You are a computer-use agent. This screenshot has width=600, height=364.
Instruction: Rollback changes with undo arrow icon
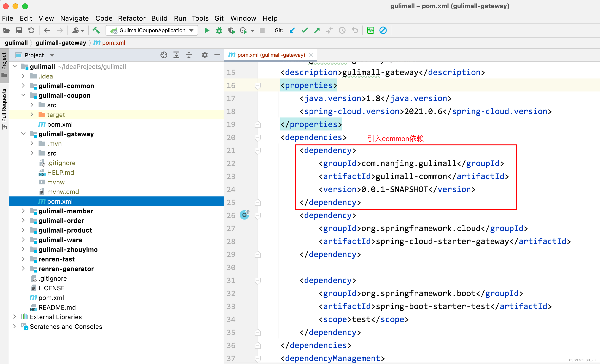pos(355,30)
